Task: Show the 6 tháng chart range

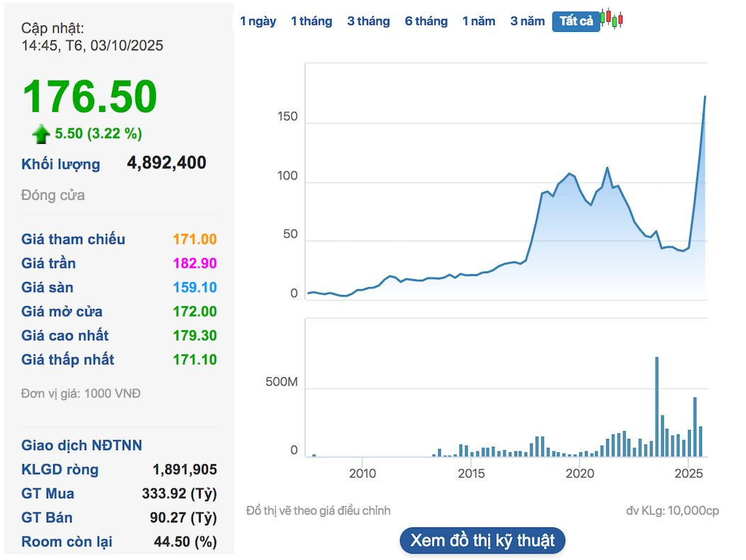Action: click(x=426, y=21)
